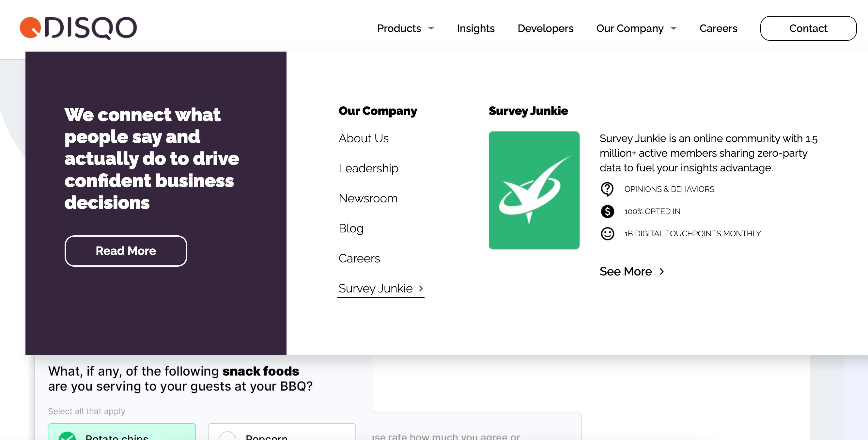Click the dollar sign opted-in icon
This screenshot has height=440, width=868.
click(607, 212)
